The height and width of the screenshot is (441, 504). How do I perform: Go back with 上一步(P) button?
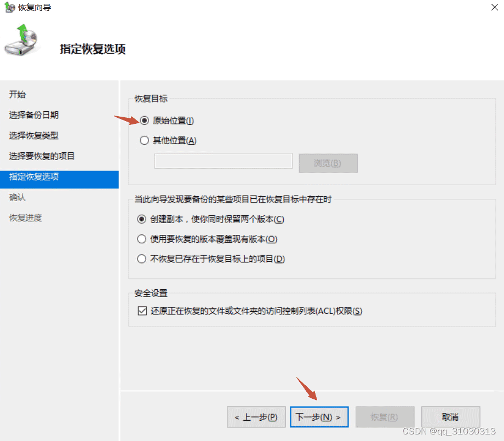tap(256, 417)
